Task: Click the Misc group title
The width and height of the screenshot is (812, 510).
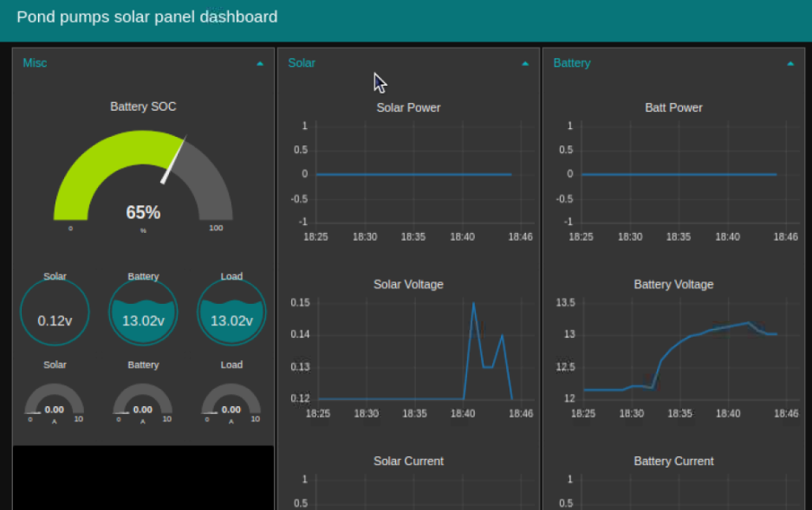Action: [x=35, y=63]
